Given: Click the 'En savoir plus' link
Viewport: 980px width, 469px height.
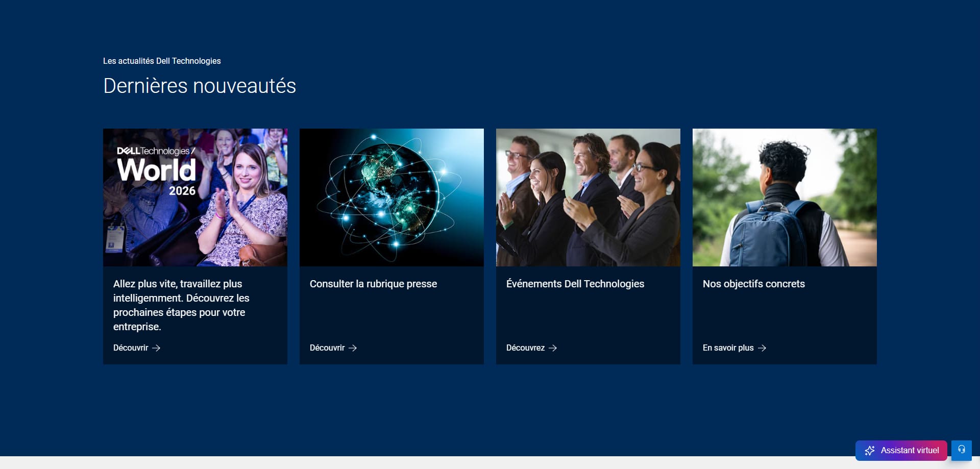Looking at the screenshot, I should coord(734,348).
